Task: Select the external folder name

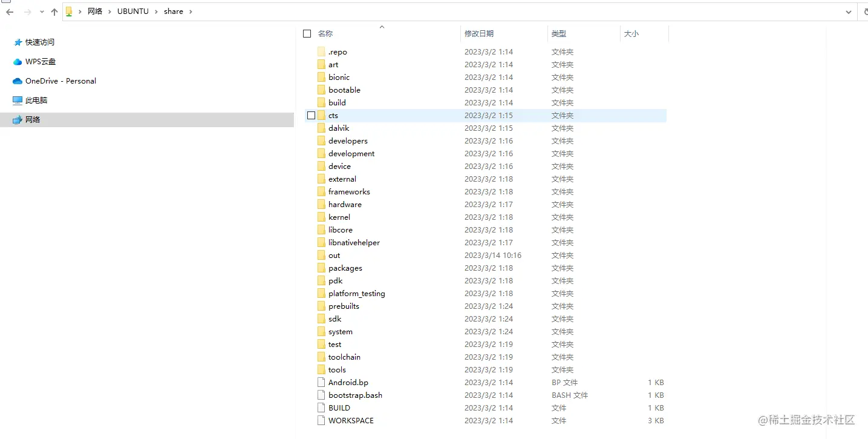Action: pos(342,179)
